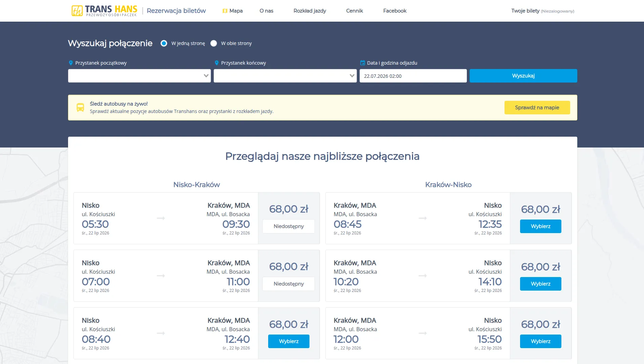Open the O nas menu item
This screenshot has width=644, height=364.
click(x=266, y=11)
